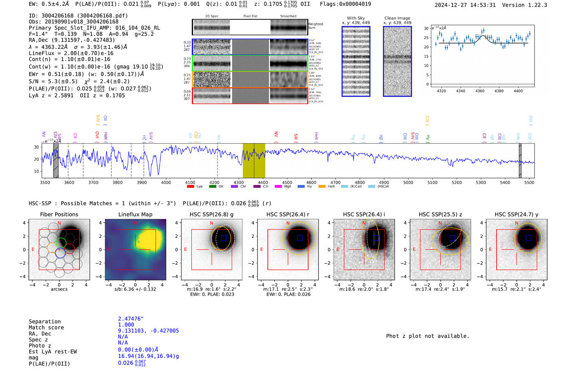576x392 pixels.
Task: Select the blue-bordered fiber 2D spectrum row
Action: click(x=250, y=47)
